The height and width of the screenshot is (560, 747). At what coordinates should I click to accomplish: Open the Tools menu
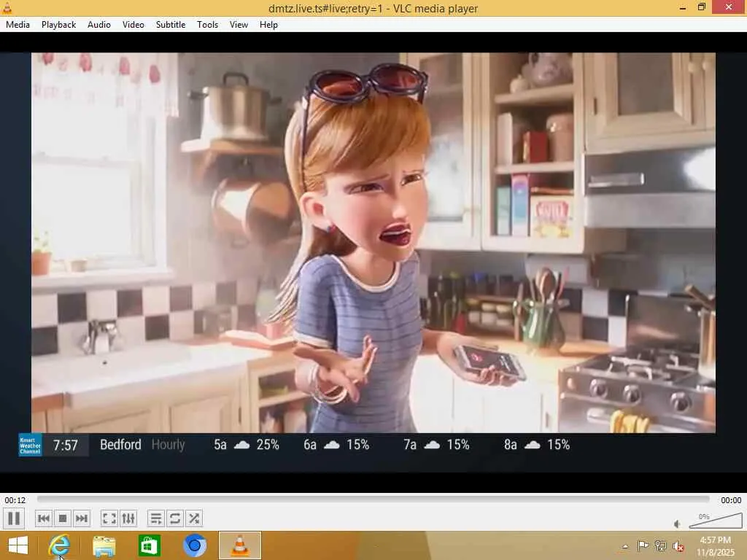pos(207,25)
